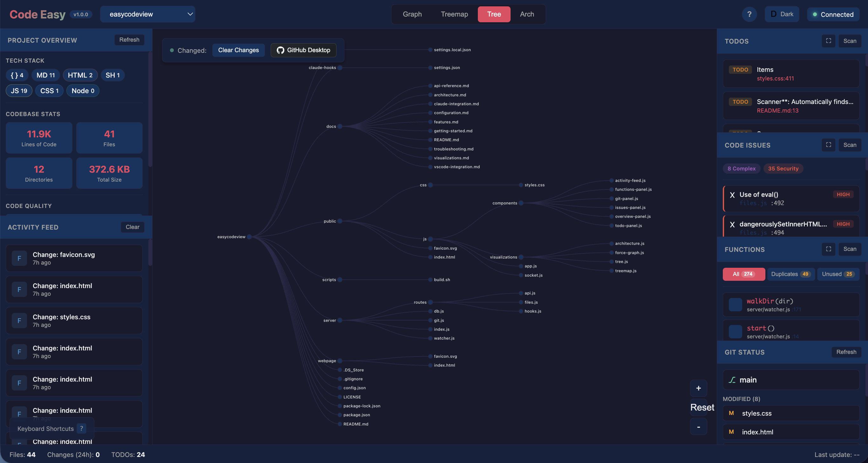Collapse the webpage tree node

340,361
